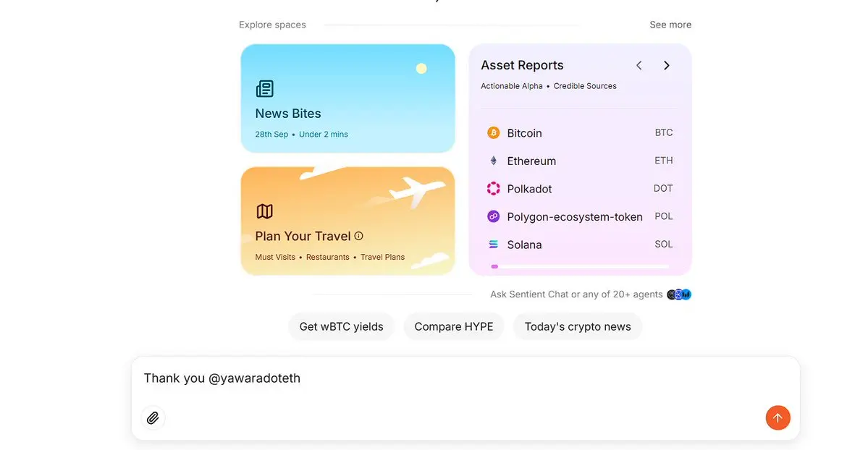Screen dimensions: 868x450
Task: Select the Compare HYPE suggestion
Action: click(453, 326)
